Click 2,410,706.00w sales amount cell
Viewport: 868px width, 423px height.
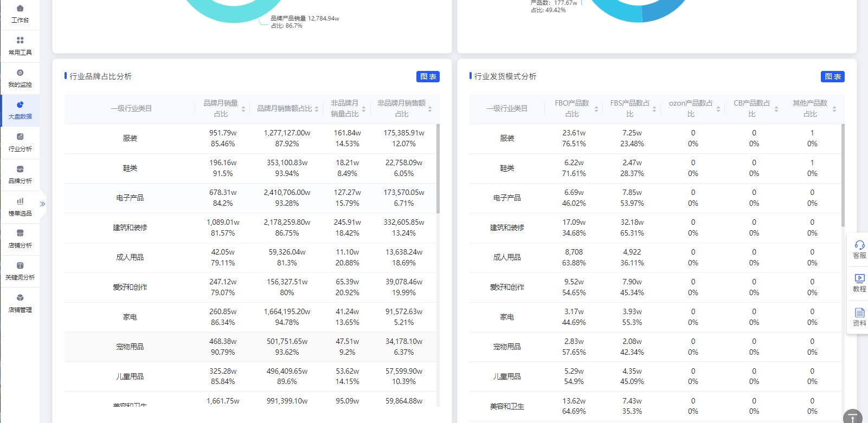(x=287, y=192)
